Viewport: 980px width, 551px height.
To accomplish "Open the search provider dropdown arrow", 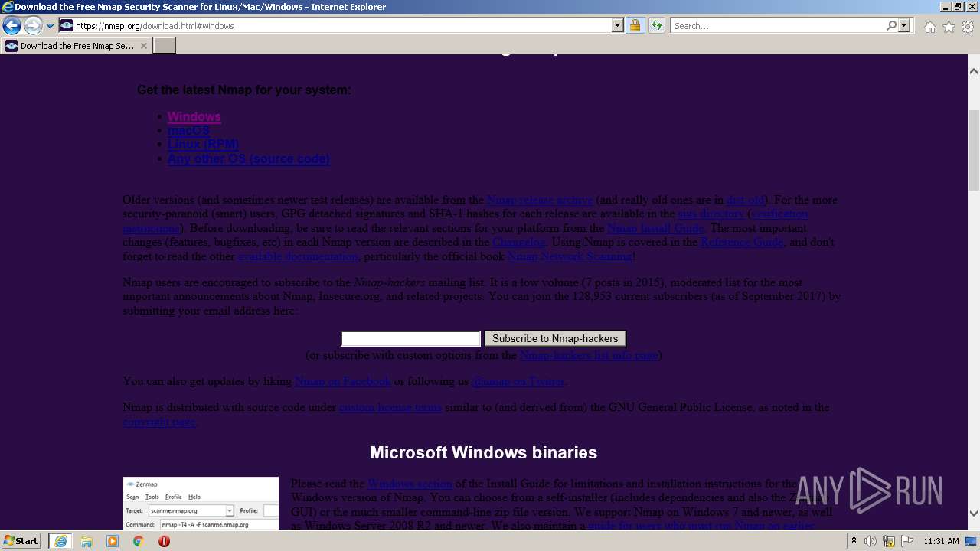I will point(904,26).
